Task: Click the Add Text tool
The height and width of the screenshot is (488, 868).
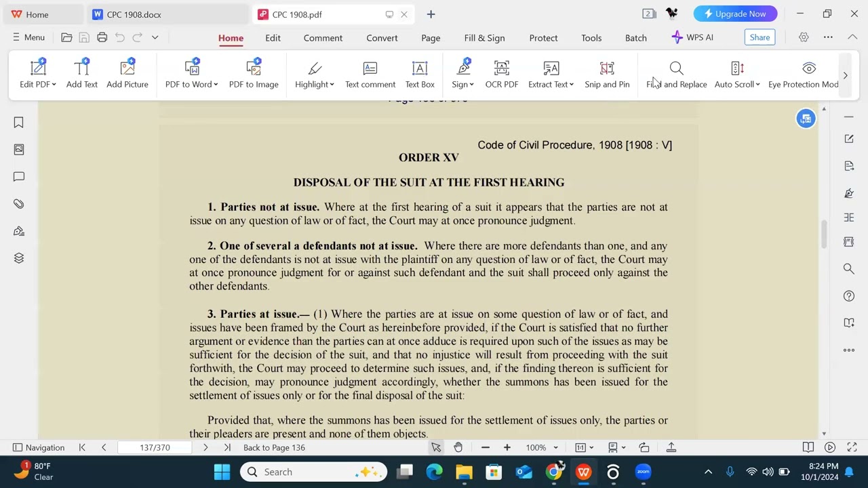Action: coord(82,75)
